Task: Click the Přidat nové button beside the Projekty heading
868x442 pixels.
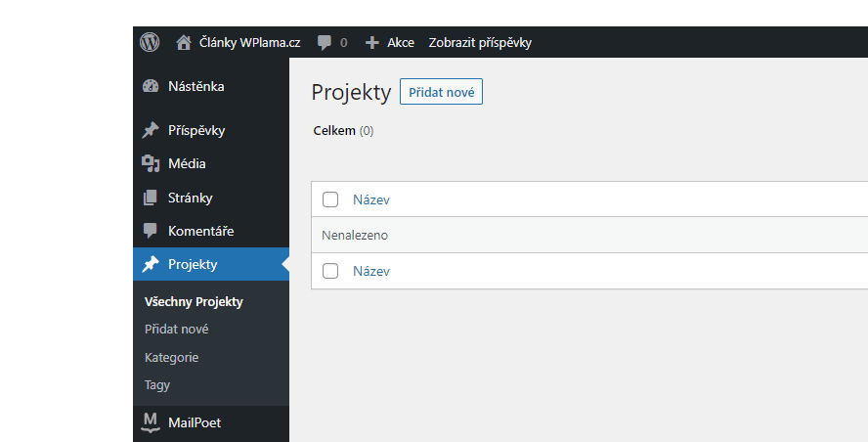Action: tap(441, 92)
